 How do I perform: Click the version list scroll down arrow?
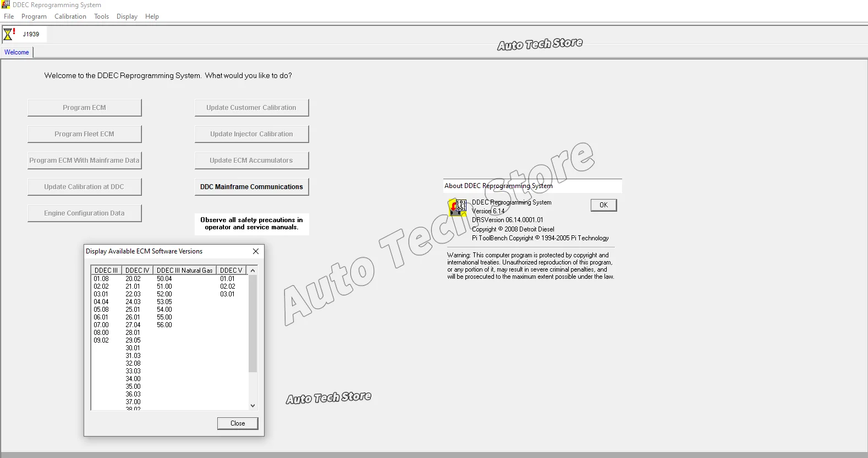[252, 406]
